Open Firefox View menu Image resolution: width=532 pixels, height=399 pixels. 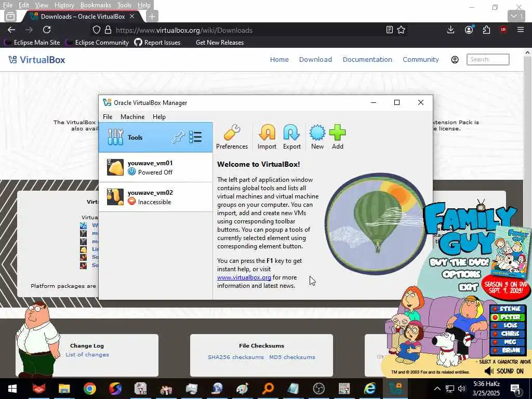point(42,5)
